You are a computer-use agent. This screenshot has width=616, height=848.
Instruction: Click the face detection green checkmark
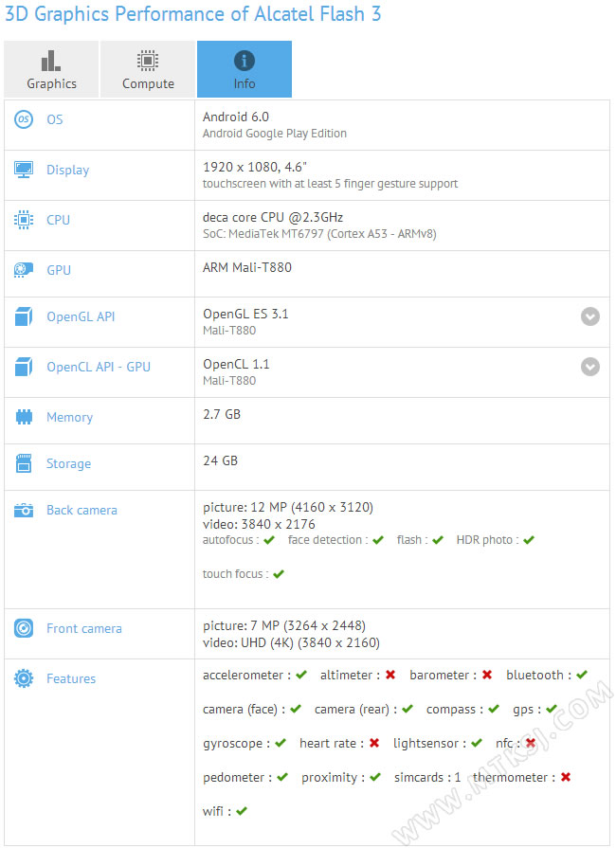pyautogui.click(x=378, y=540)
